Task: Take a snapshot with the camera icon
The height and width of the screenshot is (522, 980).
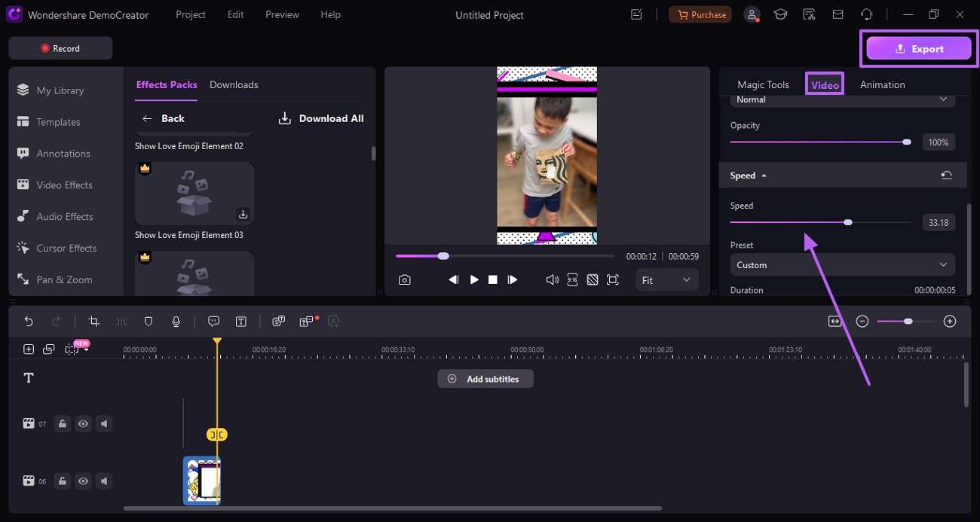Action: [405, 279]
